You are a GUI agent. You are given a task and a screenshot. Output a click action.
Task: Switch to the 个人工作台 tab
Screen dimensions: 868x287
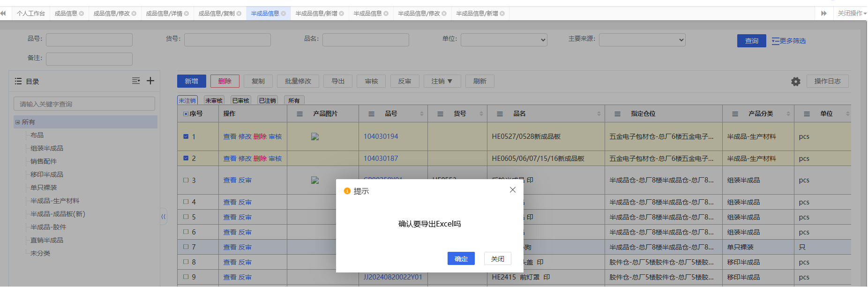coord(31,14)
